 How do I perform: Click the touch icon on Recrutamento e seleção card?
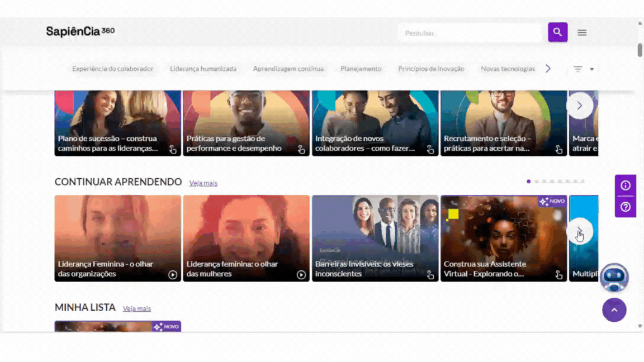pyautogui.click(x=558, y=149)
